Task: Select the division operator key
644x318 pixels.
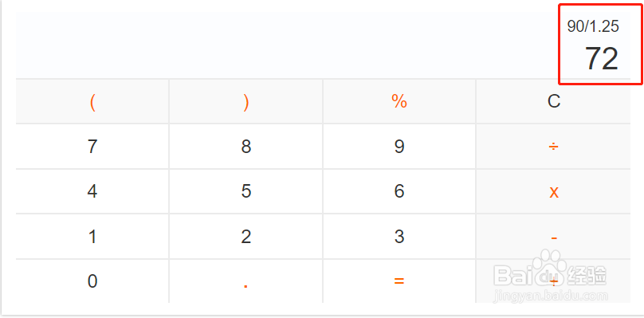Action: (x=553, y=147)
